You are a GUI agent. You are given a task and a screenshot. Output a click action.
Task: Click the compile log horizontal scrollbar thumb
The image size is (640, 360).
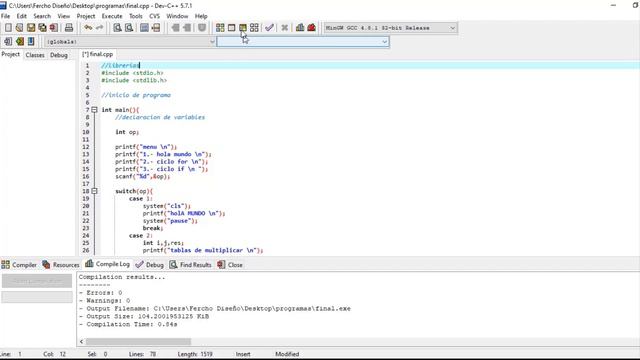138,341
